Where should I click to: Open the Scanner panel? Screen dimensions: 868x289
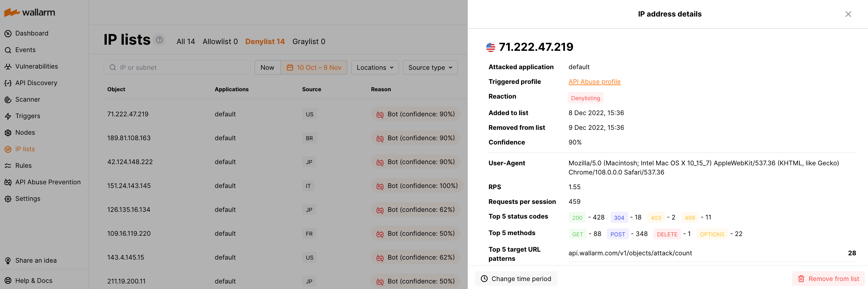click(27, 99)
